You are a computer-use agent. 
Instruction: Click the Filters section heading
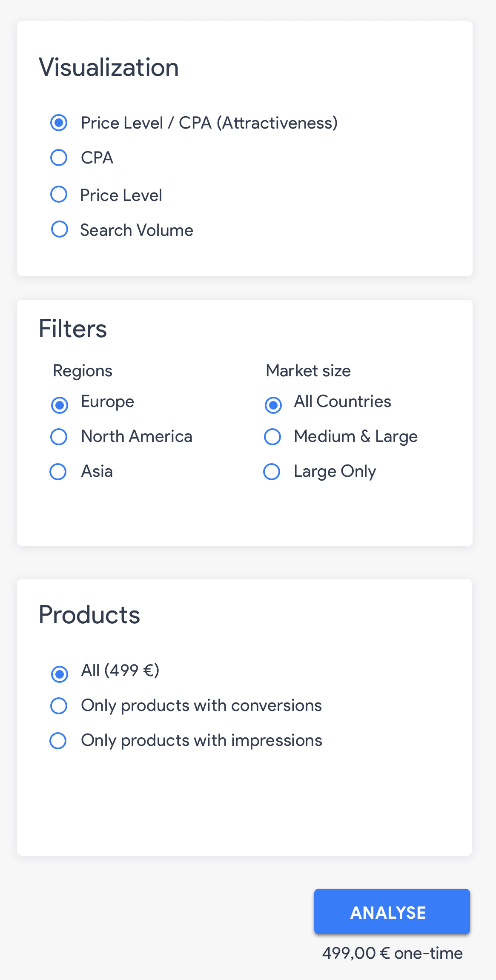tap(73, 328)
